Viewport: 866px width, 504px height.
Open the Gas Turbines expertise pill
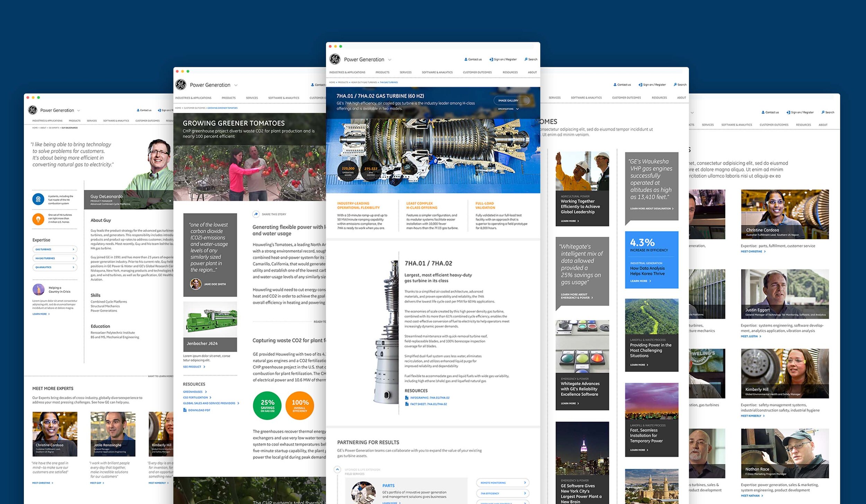click(55, 249)
